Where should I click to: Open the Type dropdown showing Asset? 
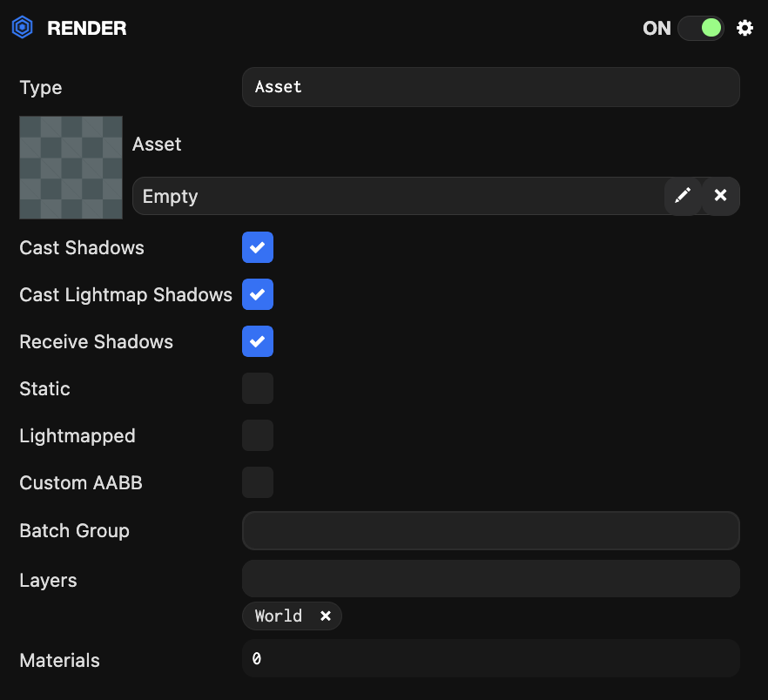(490, 87)
